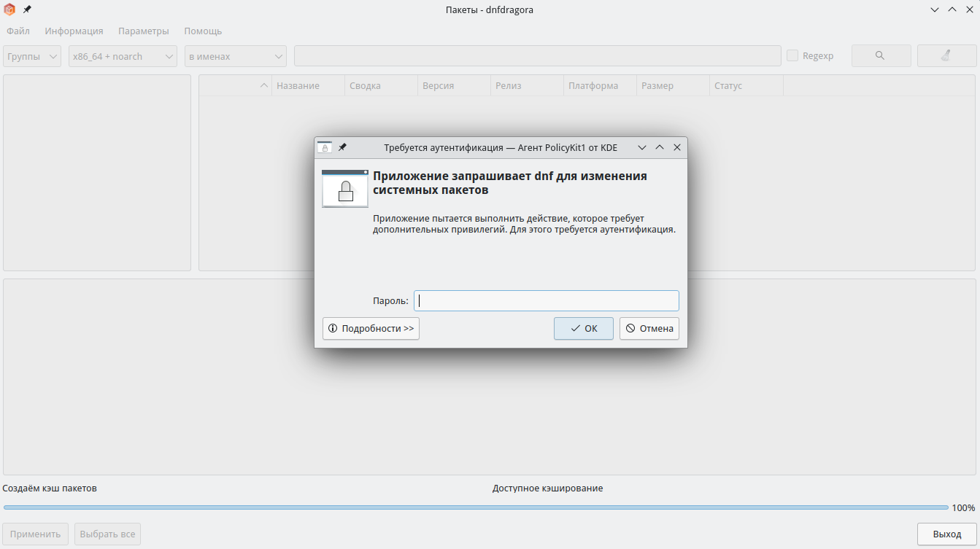Expand Подробности >> details
Screen dimensions: 980x549
tap(371, 328)
